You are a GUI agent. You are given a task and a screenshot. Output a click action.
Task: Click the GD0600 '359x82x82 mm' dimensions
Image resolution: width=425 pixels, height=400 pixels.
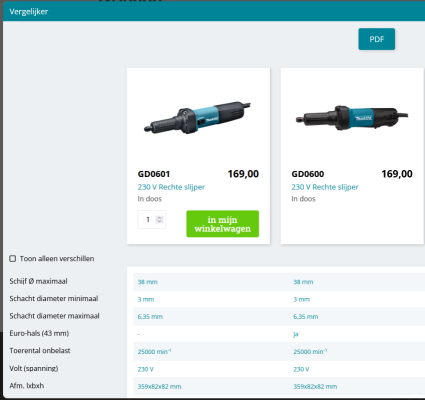[x=315, y=387]
